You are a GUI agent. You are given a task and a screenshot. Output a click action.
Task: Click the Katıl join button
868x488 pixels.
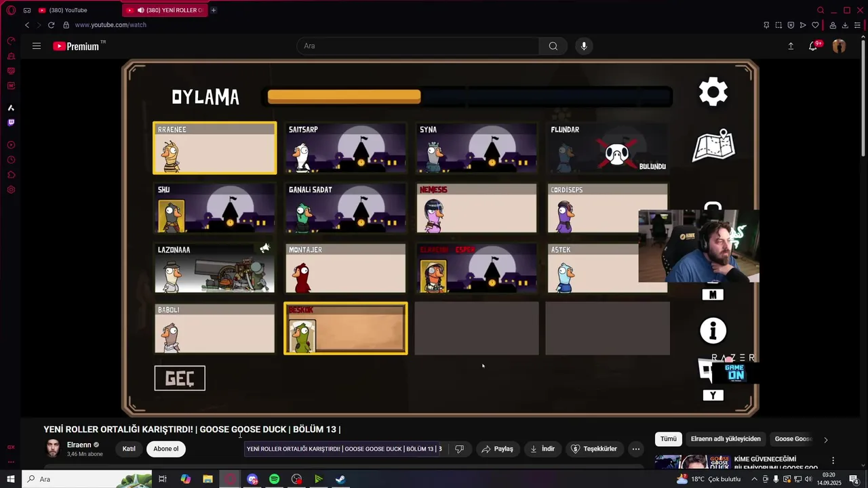(x=129, y=449)
